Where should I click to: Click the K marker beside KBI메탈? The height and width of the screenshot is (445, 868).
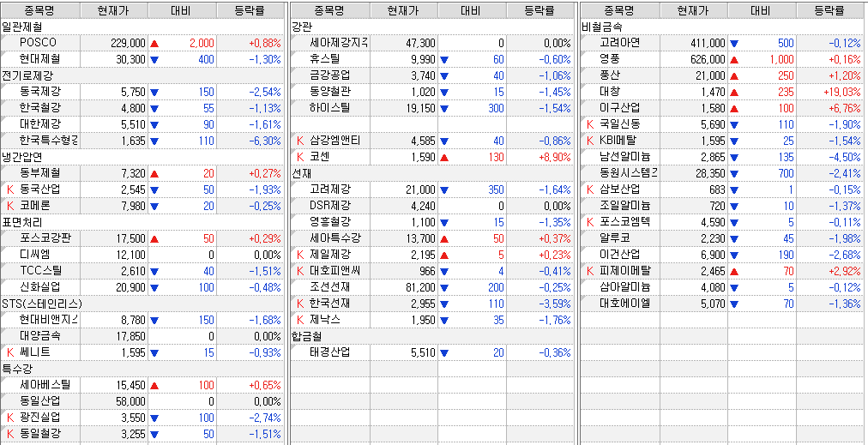[591, 141]
